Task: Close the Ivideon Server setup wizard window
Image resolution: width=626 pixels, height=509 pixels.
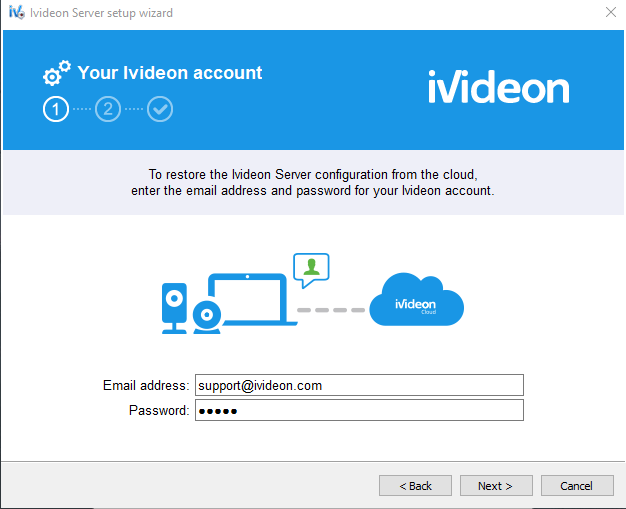Action: [x=610, y=12]
